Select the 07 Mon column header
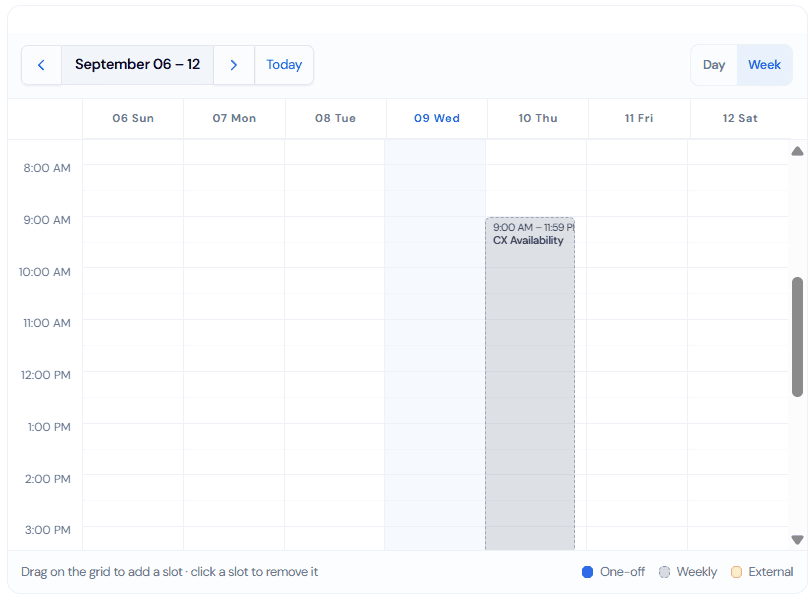 [234, 118]
